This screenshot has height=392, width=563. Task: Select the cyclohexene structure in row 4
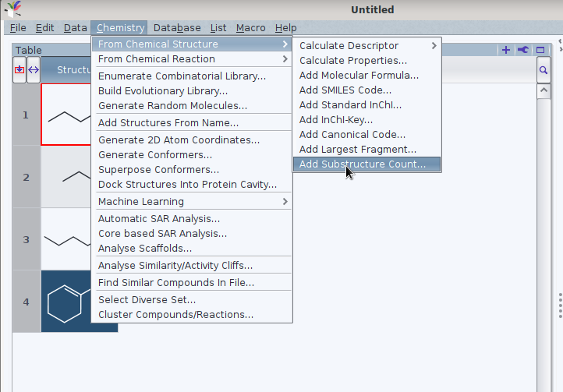[x=79, y=302]
